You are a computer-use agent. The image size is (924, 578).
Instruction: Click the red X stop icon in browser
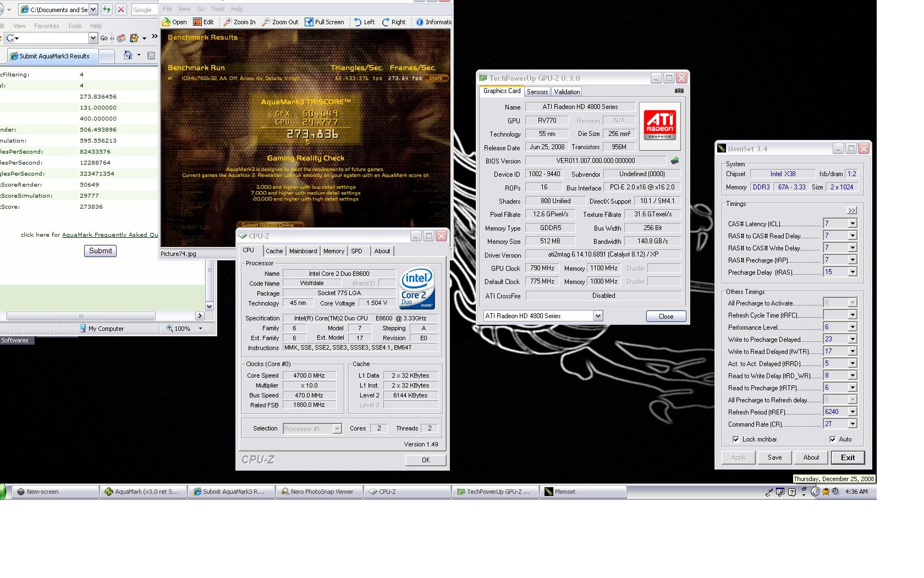coord(121,9)
